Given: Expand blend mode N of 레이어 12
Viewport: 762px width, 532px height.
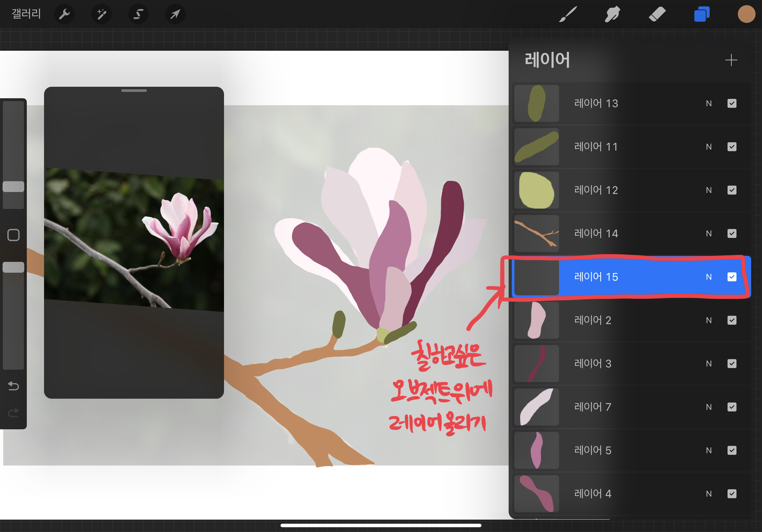Looking at the screenshot, I should pos(709,190).
